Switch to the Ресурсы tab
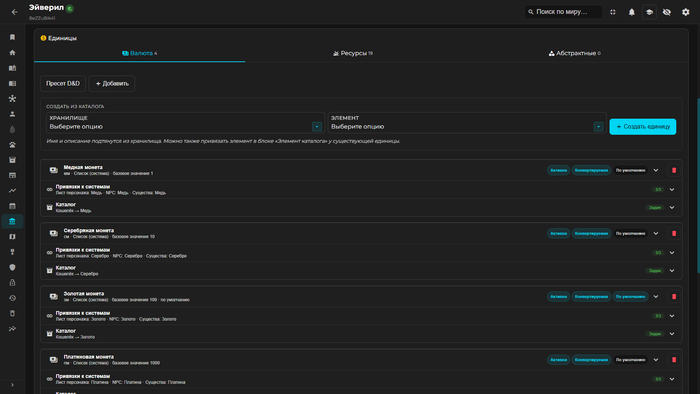 tap(353, 53)
